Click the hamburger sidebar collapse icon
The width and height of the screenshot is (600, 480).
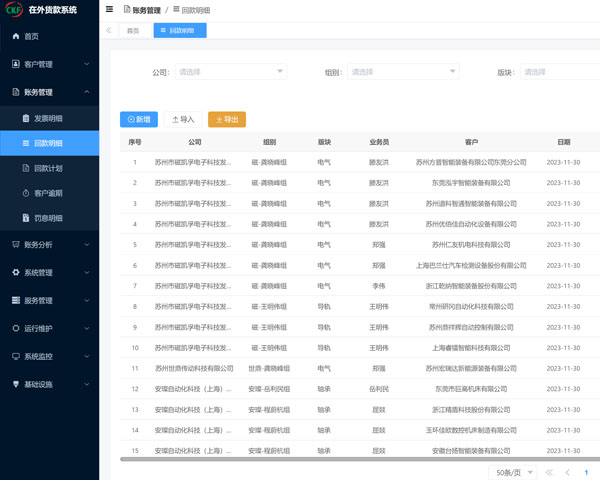click(109, 9)
